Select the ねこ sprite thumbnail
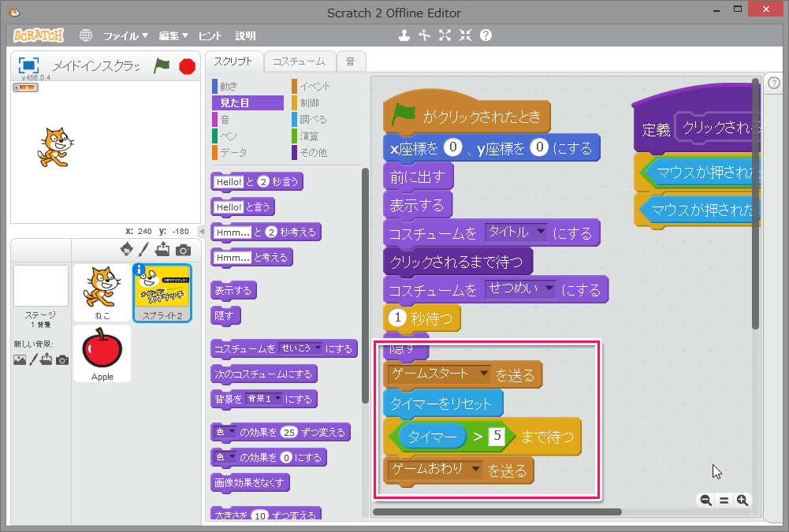This screenshot has width=789, height=532. coord(102,292)
